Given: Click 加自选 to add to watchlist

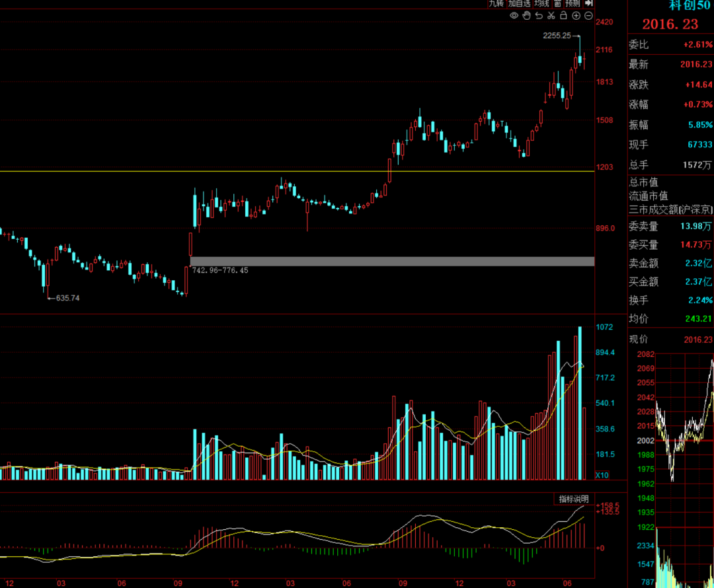Looking at the screenshot, I should click(x=520, y=4).
